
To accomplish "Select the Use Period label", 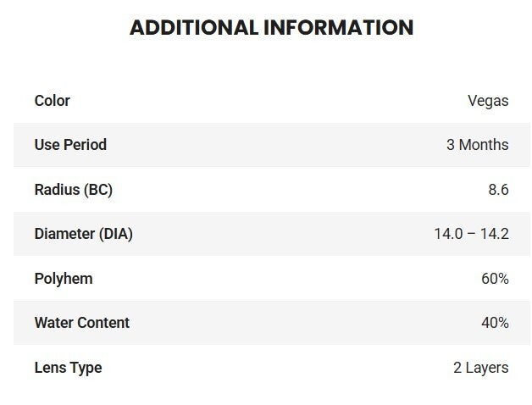I will point(70,145).
